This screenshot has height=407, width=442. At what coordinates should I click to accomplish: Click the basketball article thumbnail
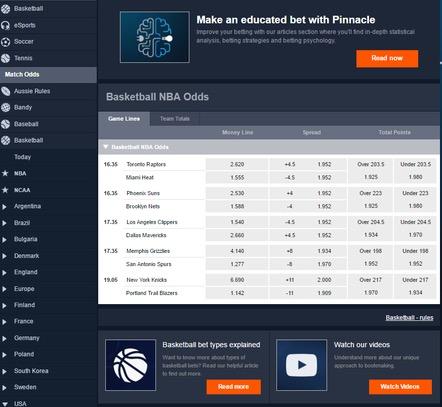pos(130,365)
